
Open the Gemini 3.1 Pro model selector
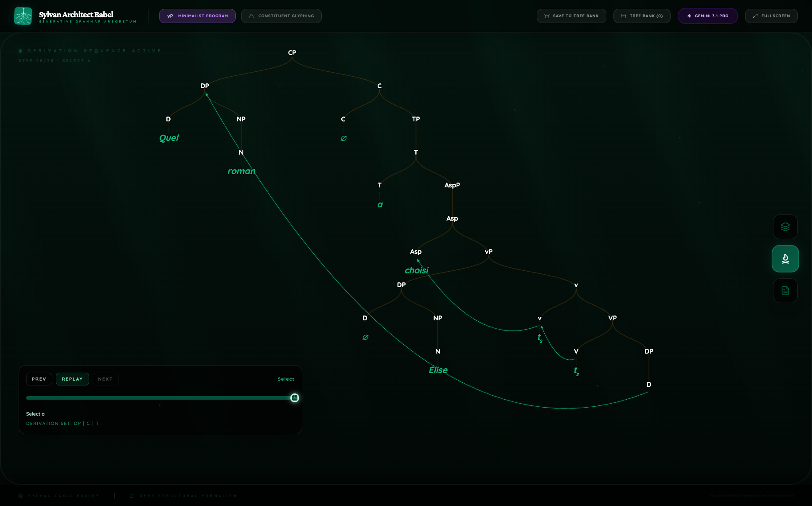(707, 16)
